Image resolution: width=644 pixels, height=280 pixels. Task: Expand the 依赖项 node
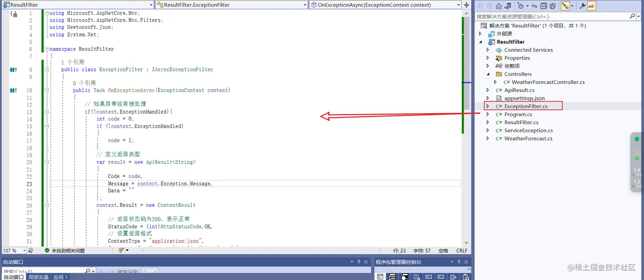pos(488,66)
